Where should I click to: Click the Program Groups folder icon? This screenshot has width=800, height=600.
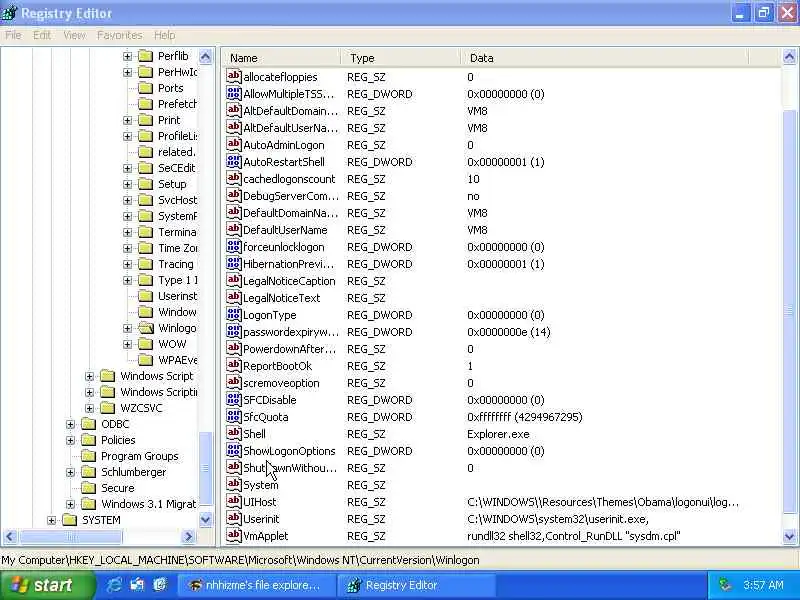(89, 456)
